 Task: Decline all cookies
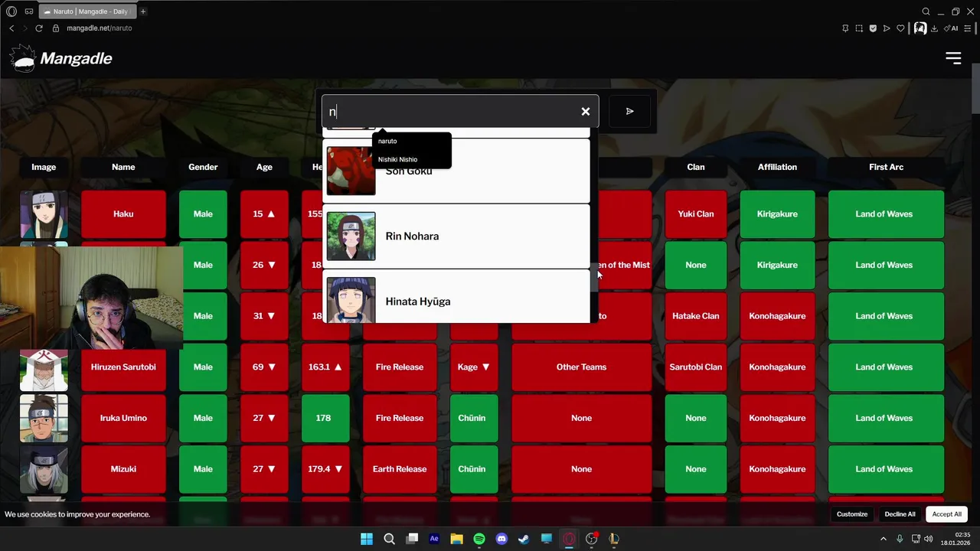pyautogui.click(x=900, y=514)
